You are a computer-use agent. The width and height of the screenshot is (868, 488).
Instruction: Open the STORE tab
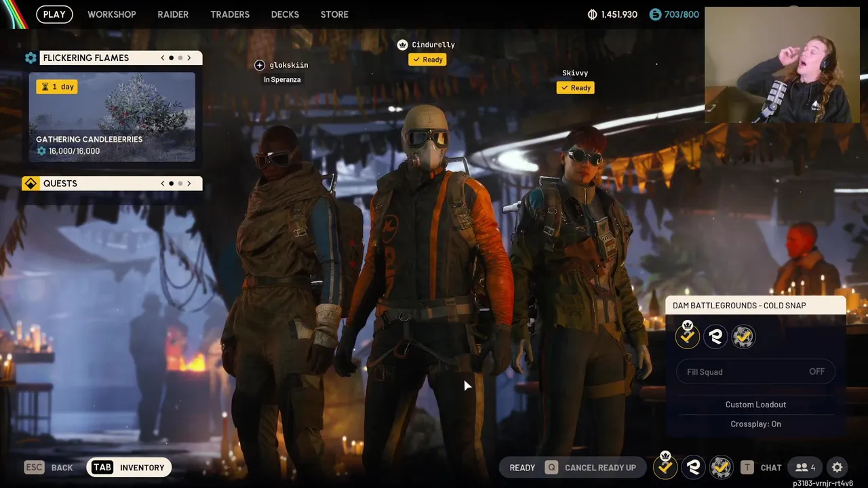[334, 14]
